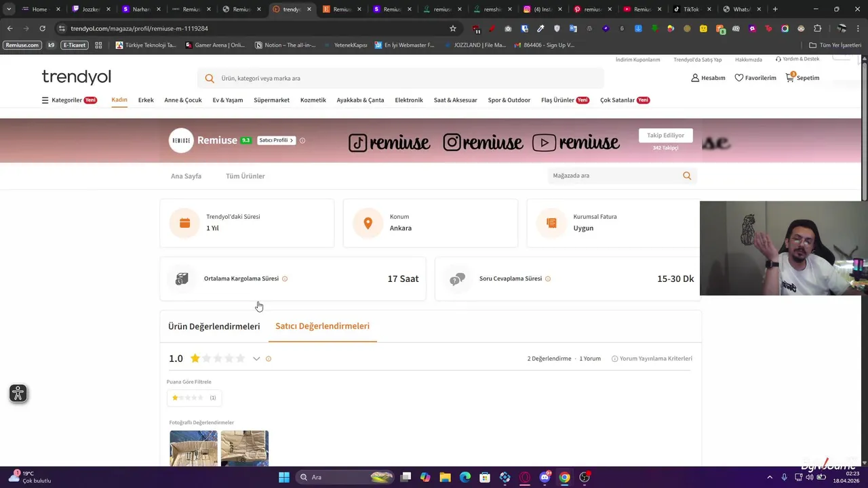Select Elektronik category
This screenshot has width=868, height=488.
(x=409, y=100)
